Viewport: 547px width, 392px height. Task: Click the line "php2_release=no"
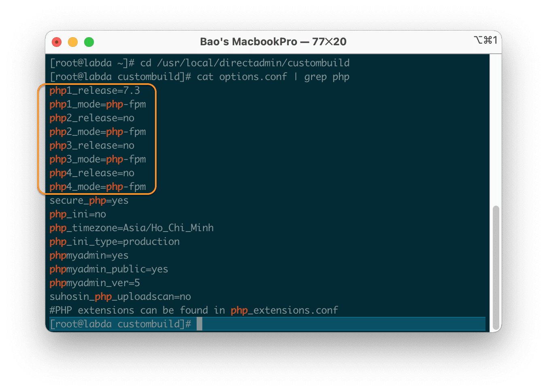pyautogui.click(x=92, y=118)
